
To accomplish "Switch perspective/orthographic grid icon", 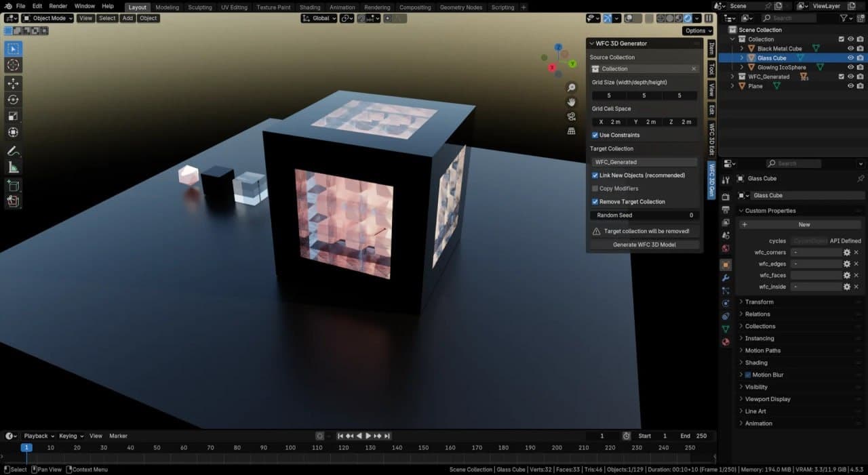I will (572, 130).
